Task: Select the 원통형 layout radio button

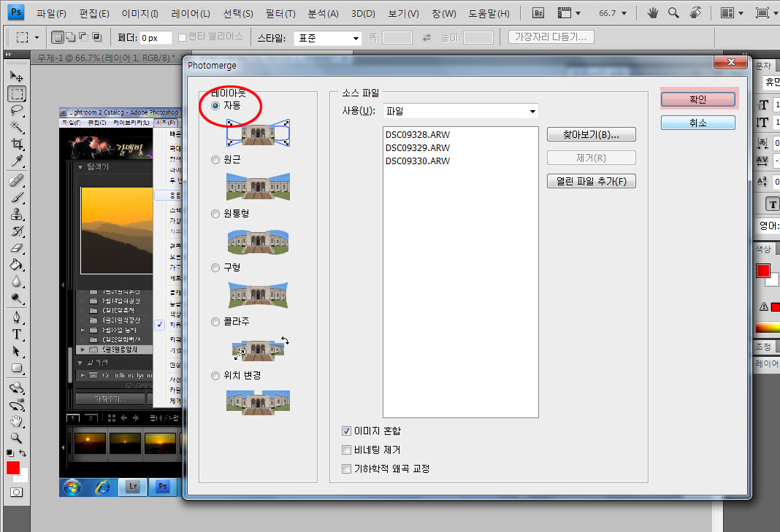Action: 215,214
